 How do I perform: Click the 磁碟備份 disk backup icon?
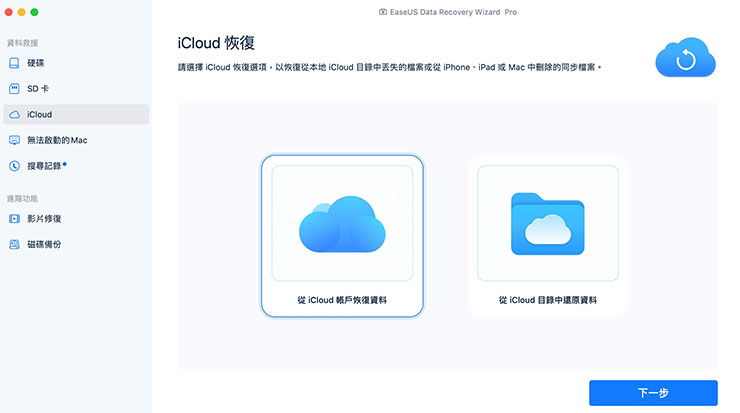14,244
